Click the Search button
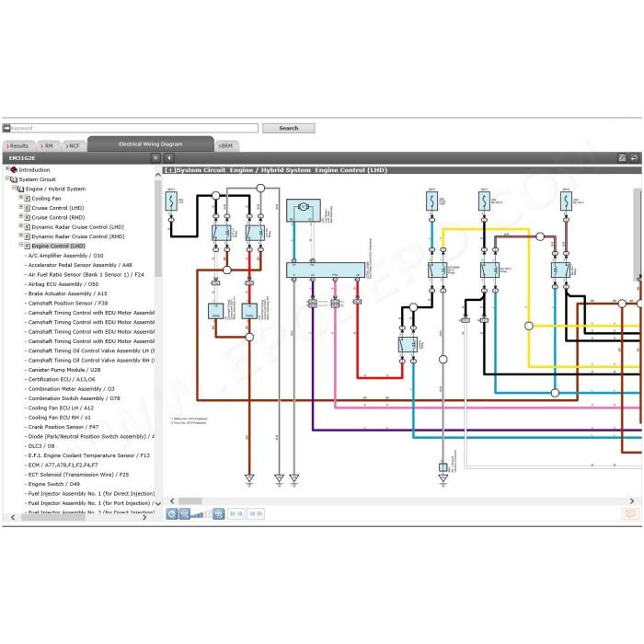Image resolution: width=644 pixels, height=644 pixels. (289, 128)
